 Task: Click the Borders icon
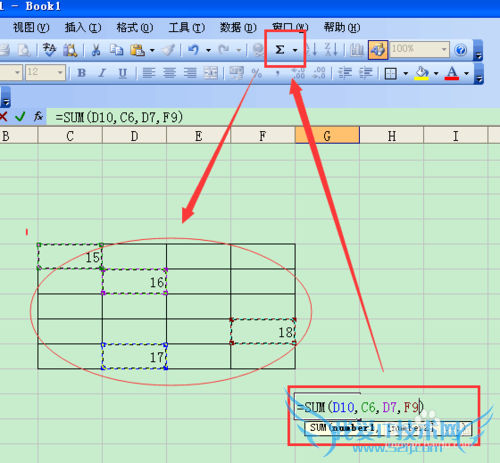point(390,73)
